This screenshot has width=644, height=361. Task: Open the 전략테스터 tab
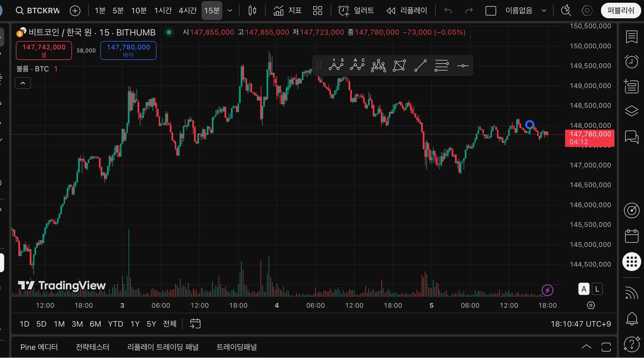click(93, 347)
